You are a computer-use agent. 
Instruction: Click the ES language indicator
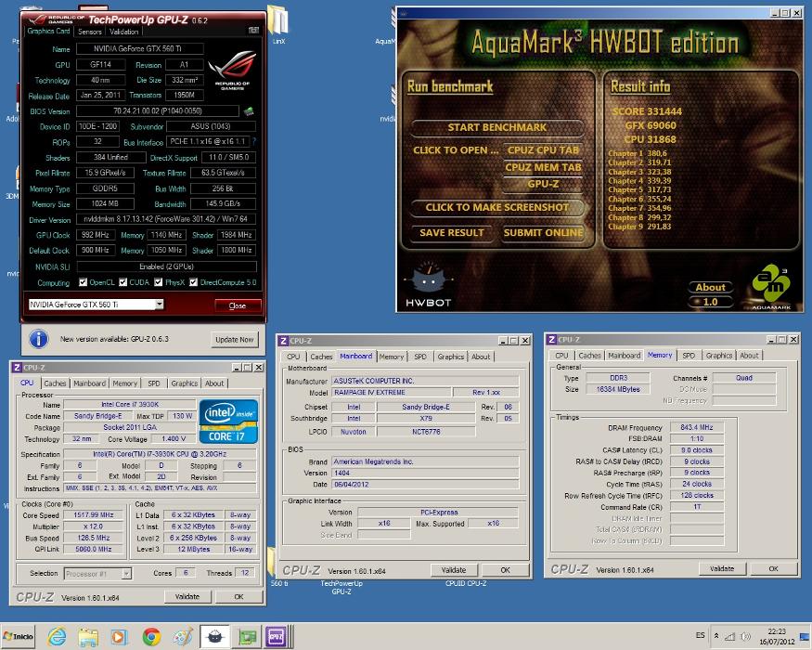pos(700,635)
